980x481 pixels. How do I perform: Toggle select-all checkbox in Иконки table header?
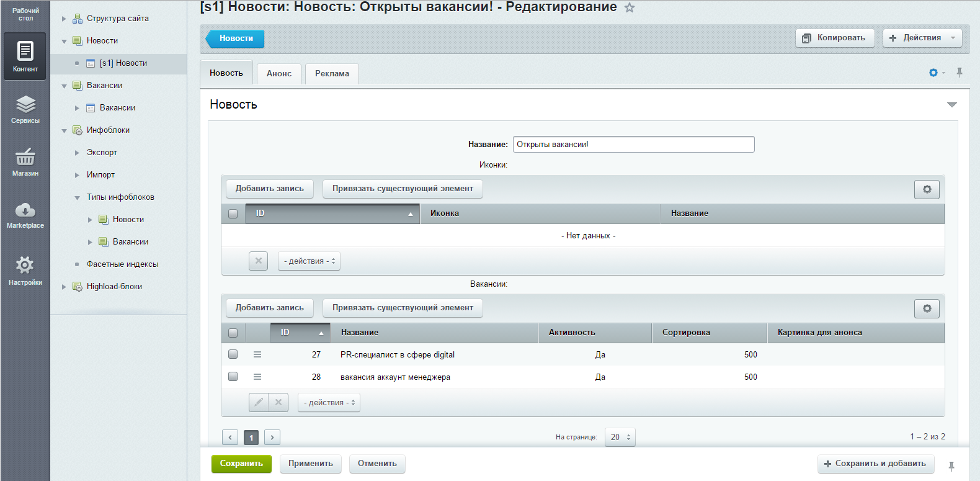pos(233,214)
